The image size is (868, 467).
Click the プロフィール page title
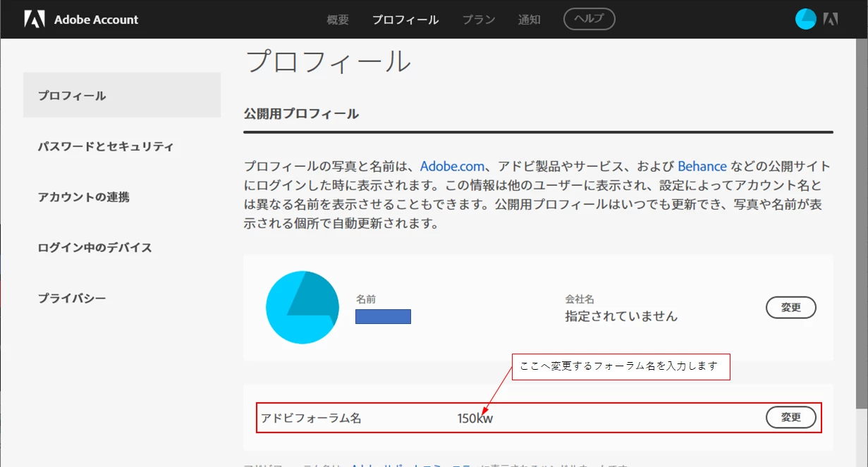pos(328,62)
